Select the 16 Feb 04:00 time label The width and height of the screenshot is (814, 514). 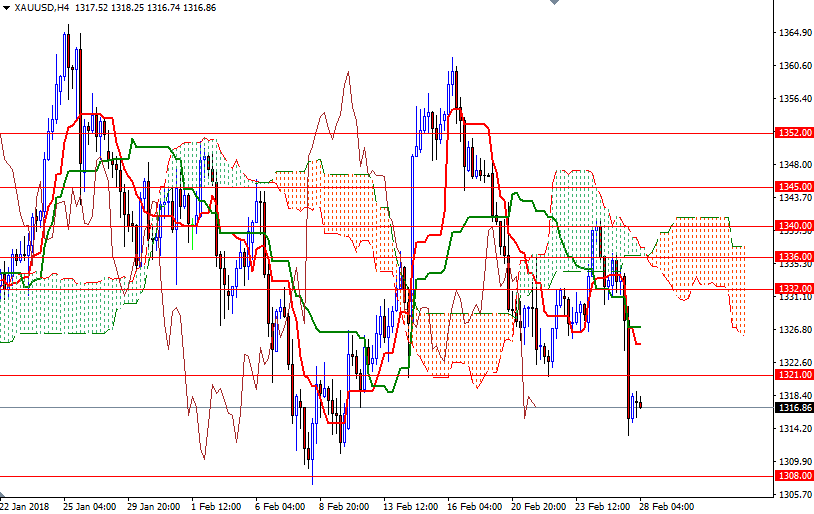[473, 506]
